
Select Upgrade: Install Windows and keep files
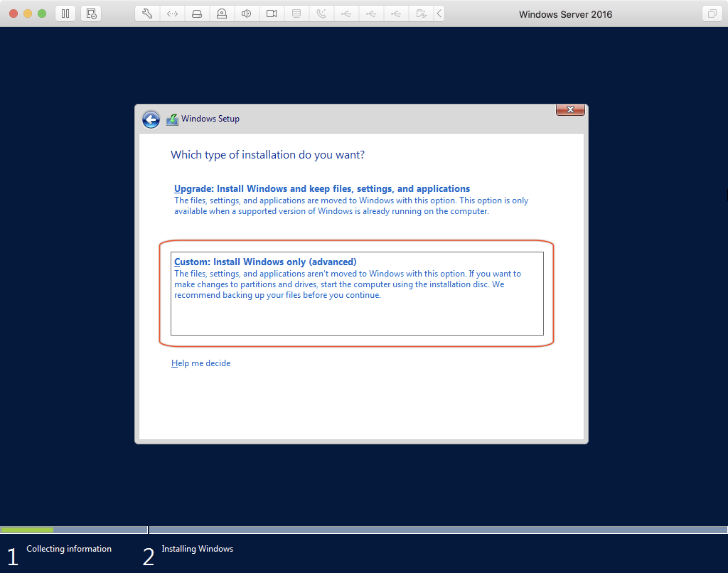(321, 189)
